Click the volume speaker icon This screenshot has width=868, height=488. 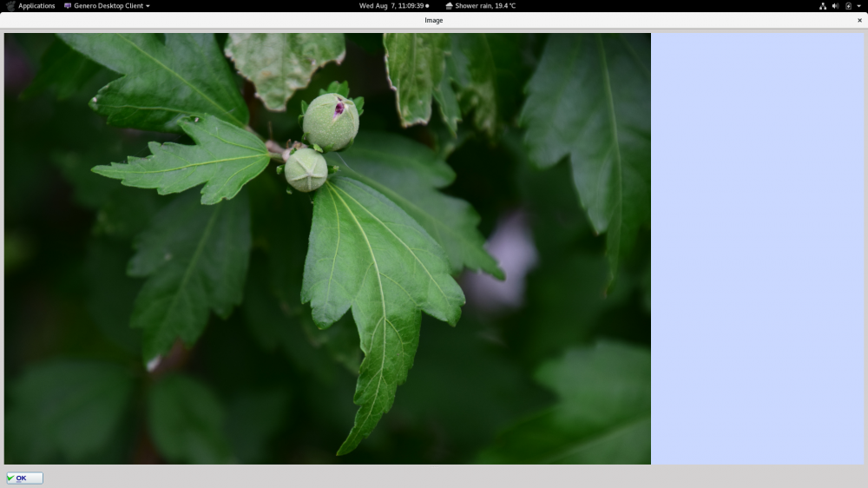click(x=835, y=5)
